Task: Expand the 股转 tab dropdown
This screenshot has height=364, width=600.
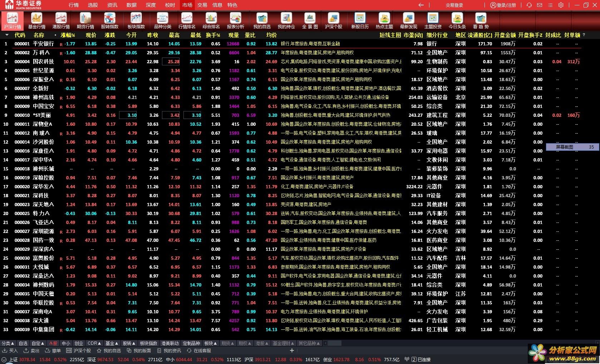Action: coord(129,343)
